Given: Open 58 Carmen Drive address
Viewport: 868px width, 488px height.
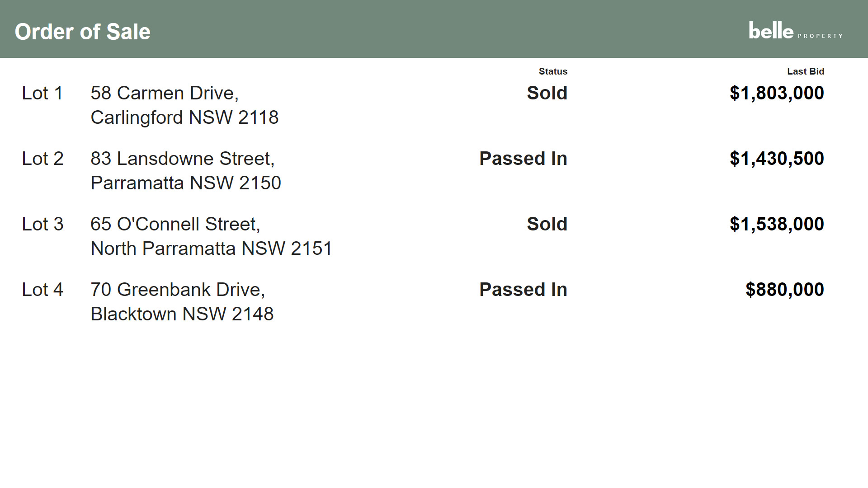Looking at the screenshot, I should [x=184, y=105].
